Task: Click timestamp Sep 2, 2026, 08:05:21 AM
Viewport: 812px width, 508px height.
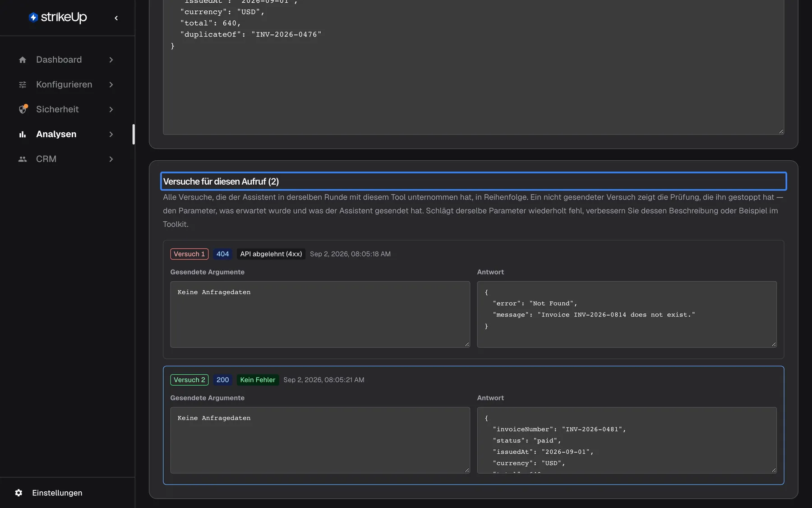Action: pos(324,380)
